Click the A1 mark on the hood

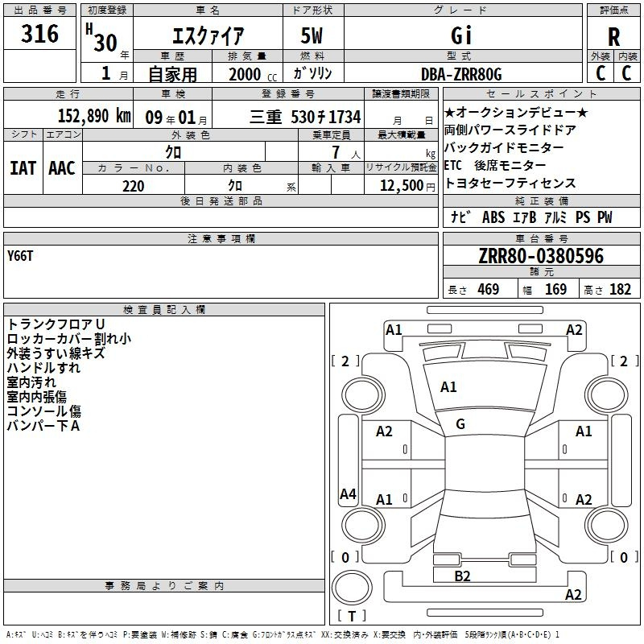(x=448, y=387)
